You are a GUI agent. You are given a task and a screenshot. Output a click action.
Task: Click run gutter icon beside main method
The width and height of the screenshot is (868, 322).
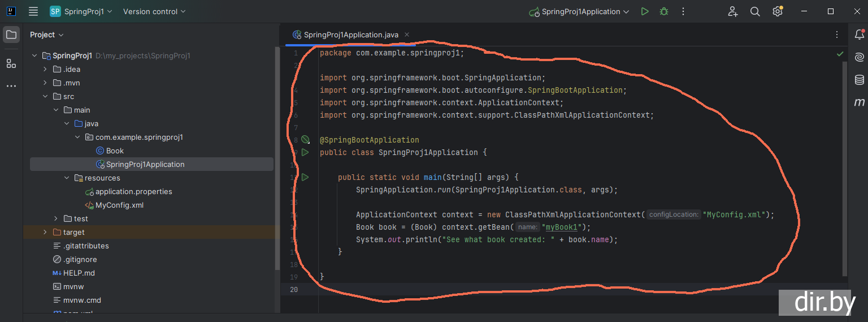tap(305, 177)
